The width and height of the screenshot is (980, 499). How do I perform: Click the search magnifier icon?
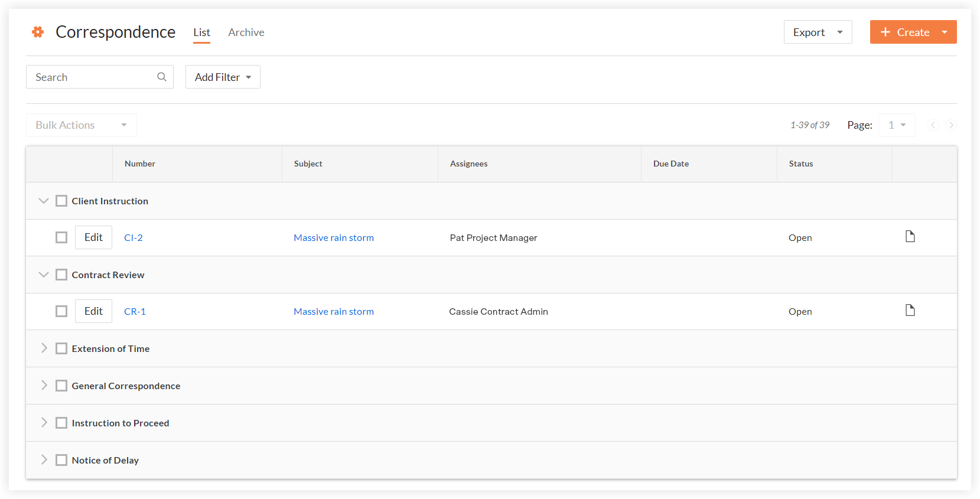161,77
